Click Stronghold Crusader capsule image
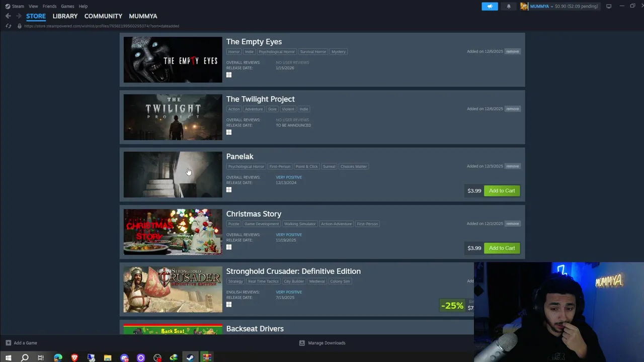Image resolution: width=644 pixels, height=362 pixels. click(173, 289)
